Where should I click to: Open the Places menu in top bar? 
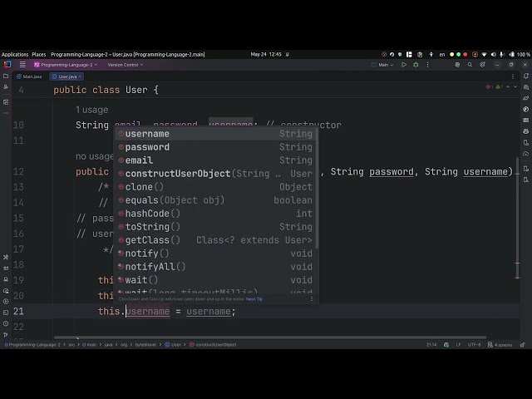pos(39,54)
